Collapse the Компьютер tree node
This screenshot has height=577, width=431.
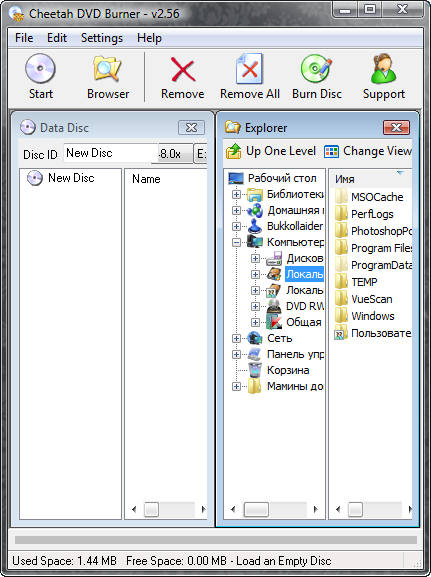point(236,242)
